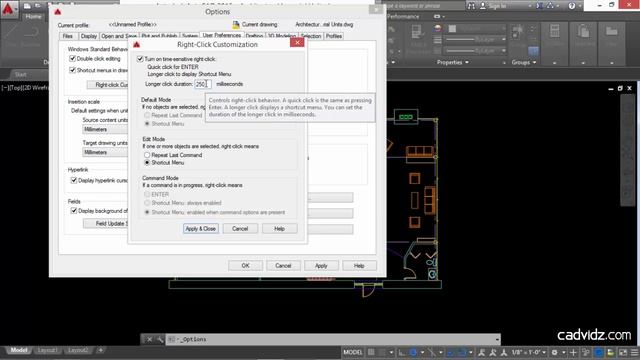Switch to the Selection tab in Options
Viewport: 640px width, 360px height.
click(x=311, y=36)
